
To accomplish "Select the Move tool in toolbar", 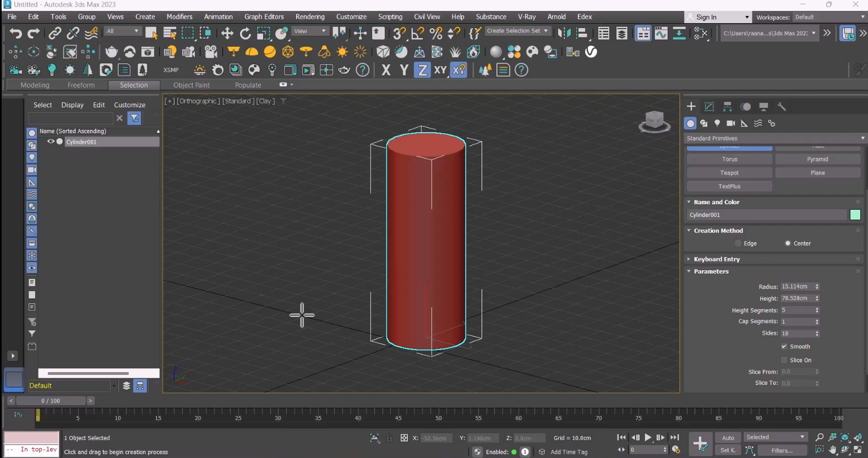I will tap(227, 34).
